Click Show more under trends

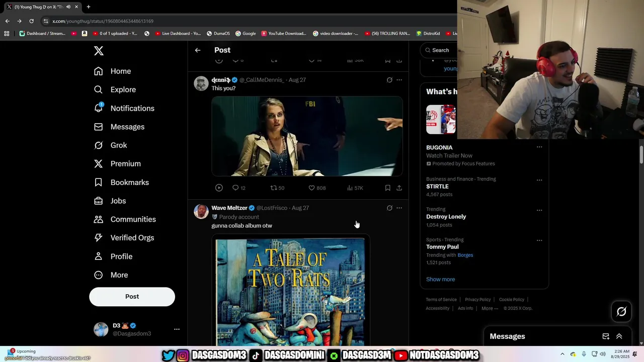tap(440, 280)
